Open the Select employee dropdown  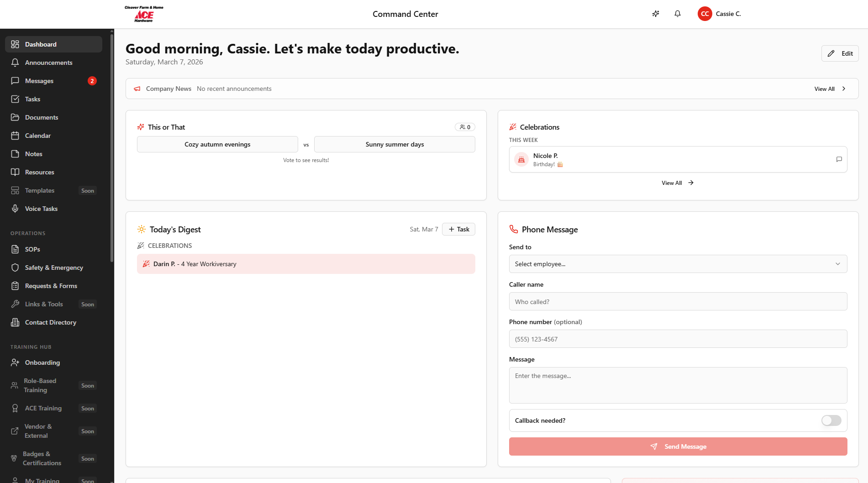click(x=678, y=264)
